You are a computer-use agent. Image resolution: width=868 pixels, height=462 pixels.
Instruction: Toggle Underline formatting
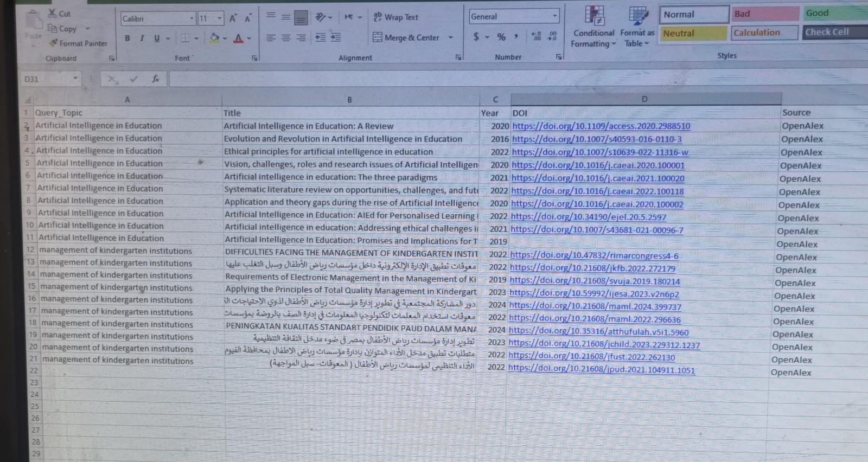pyautogui.click(x=157, y=38)
